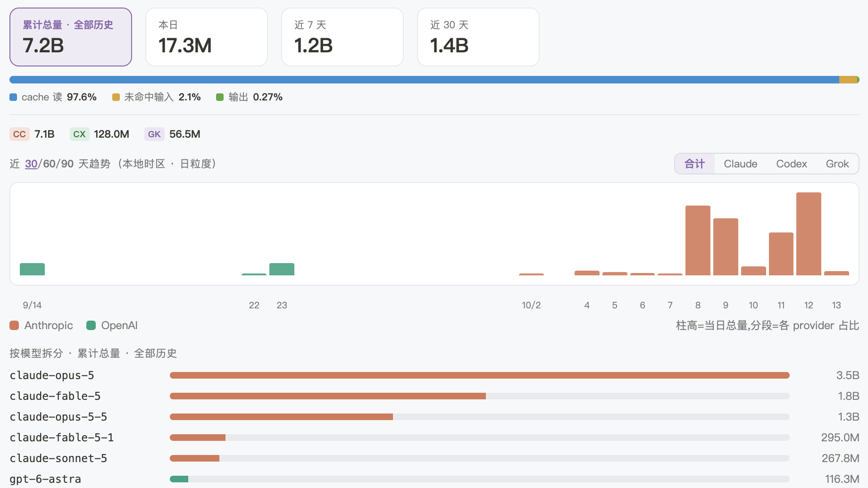Click the 128.0M Codex total
Viewport: 868px width, 488px height.
[111, 134]
